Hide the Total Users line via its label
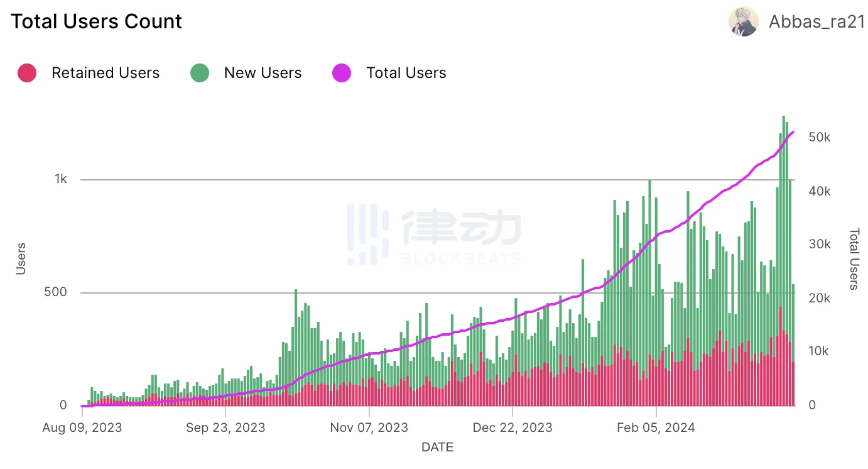 point(406,73)
